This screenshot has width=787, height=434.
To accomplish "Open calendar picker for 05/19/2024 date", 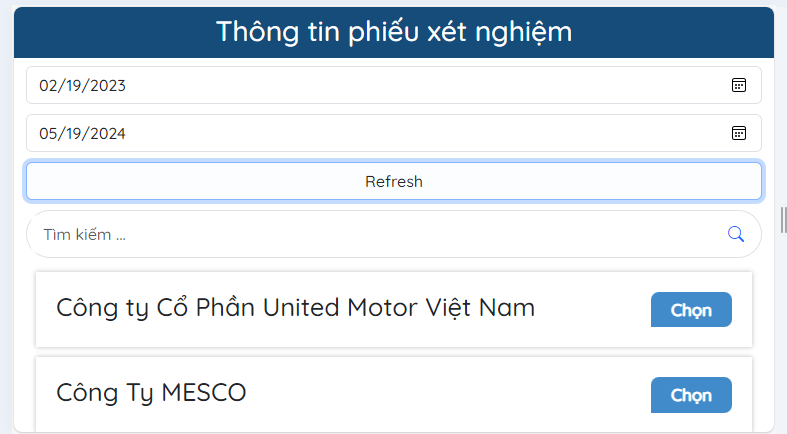I will pos(739,133).
